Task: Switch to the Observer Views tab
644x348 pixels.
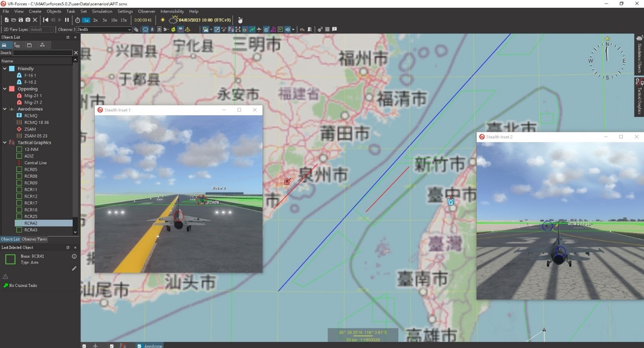Action: point(34,239)
